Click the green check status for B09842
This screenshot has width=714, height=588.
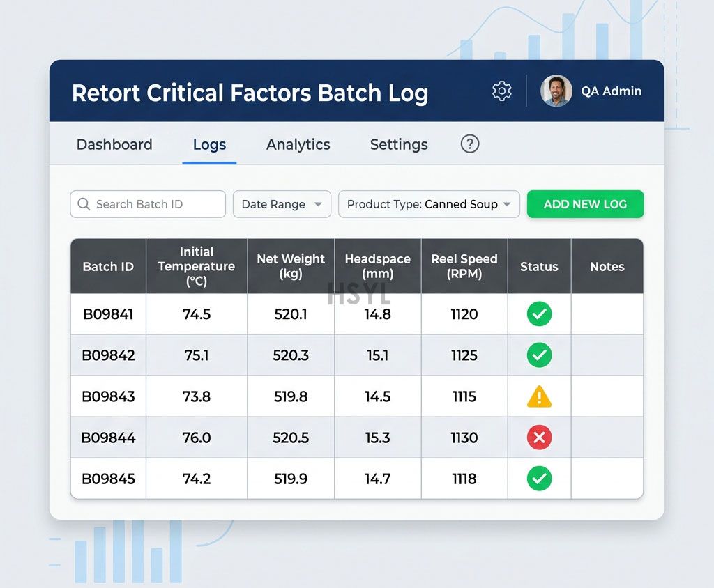[x=539, y=355]
